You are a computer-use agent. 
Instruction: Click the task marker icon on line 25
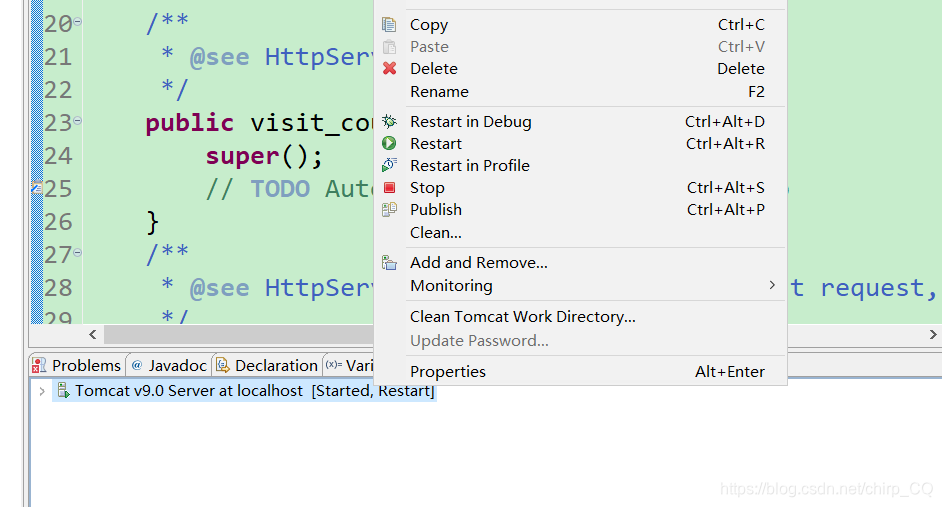click(37, 188)
